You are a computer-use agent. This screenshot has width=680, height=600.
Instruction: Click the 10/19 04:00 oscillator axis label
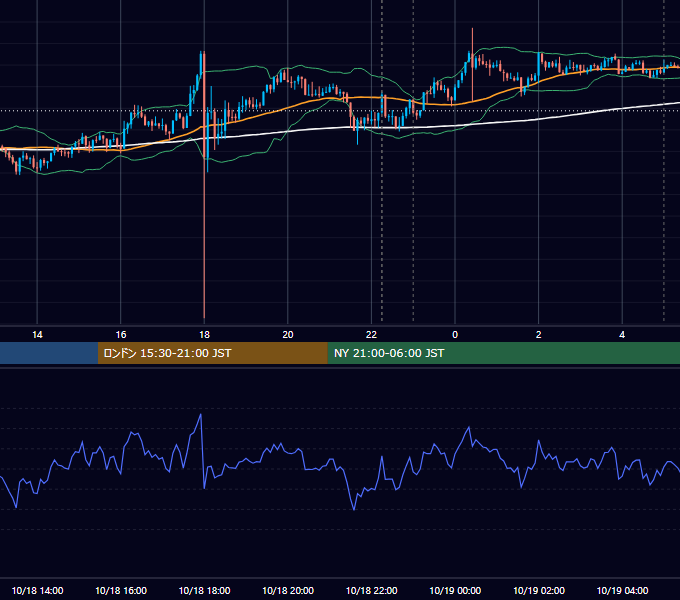click(x=622, y=590)
